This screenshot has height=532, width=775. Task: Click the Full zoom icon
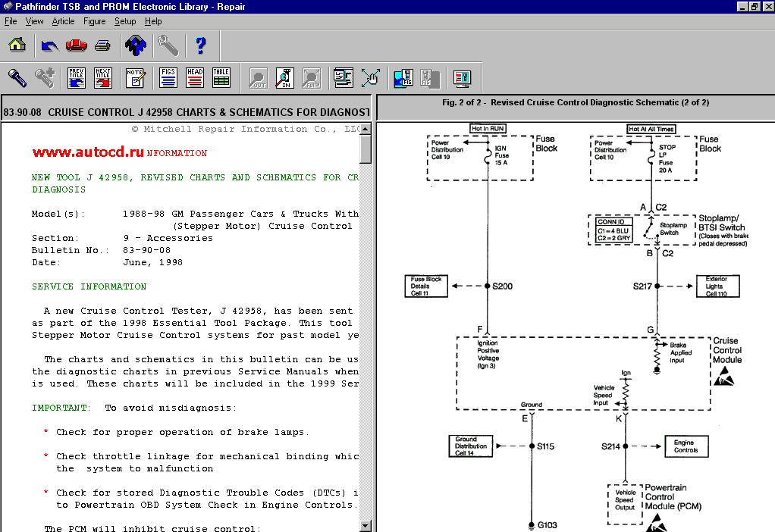click(x=312, y=78)
